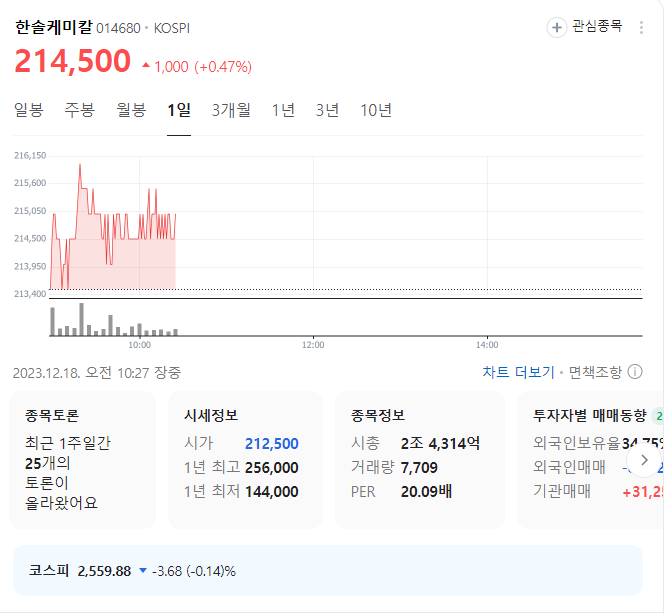Image resolution: width=664 pixels, height=614 pixels.
Task: Switch to the 주봉 chart tab
Action: [80, 110]
